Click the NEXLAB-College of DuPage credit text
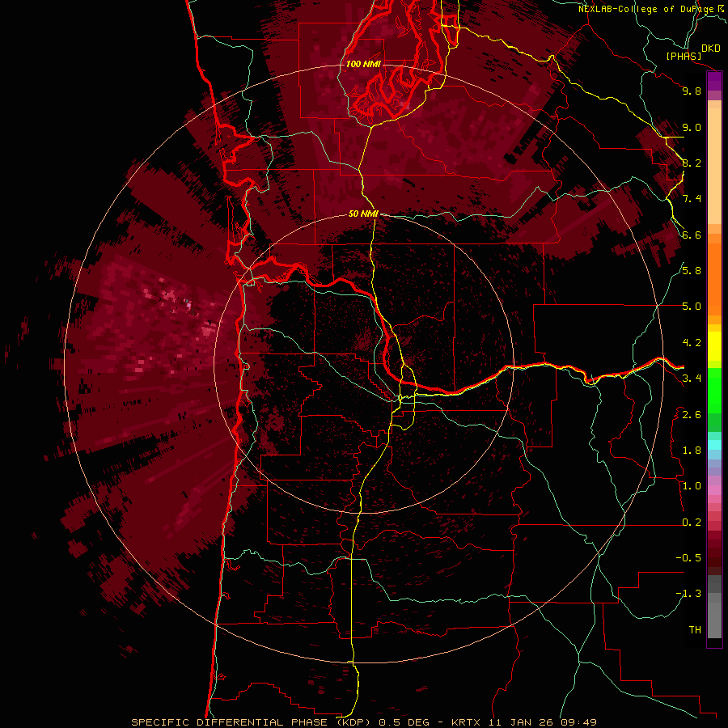Image resolution: width=728 pixels, height=728 pixels. 646,9
